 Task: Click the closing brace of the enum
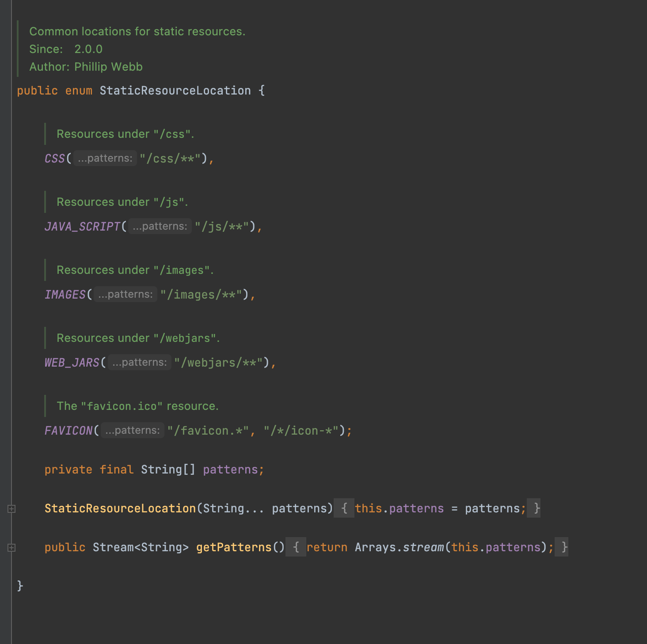tap(20, 586)
